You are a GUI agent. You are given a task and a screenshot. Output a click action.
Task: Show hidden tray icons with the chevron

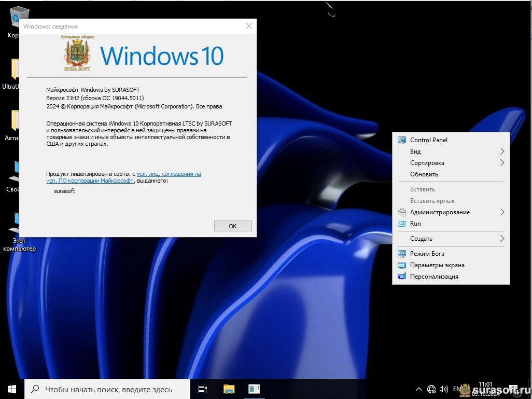419,389
